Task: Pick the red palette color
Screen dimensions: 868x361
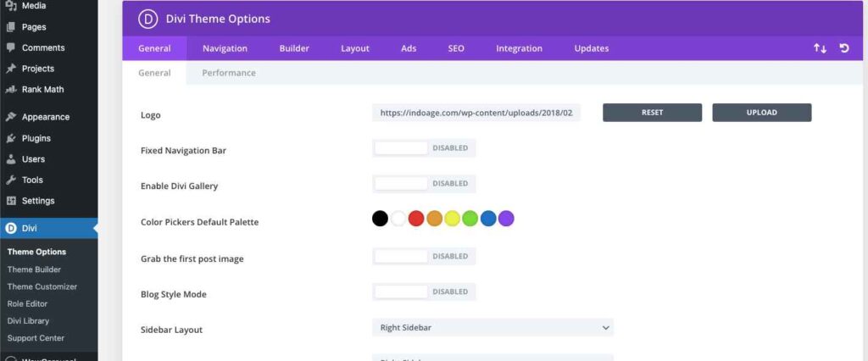Action: (x=415, y=219)
